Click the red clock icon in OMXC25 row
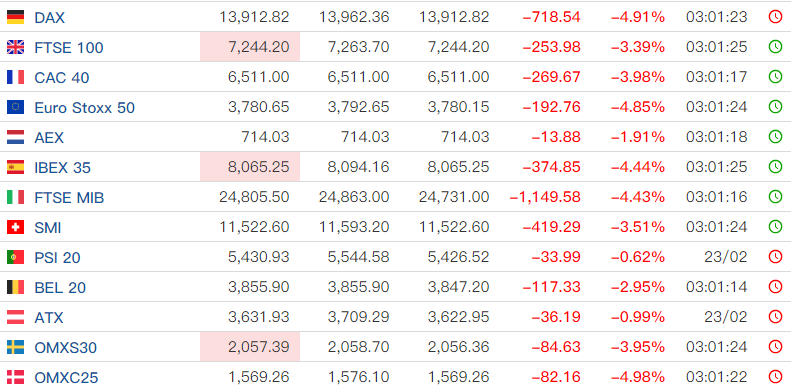The image size is (791, 390). (775, 376)
